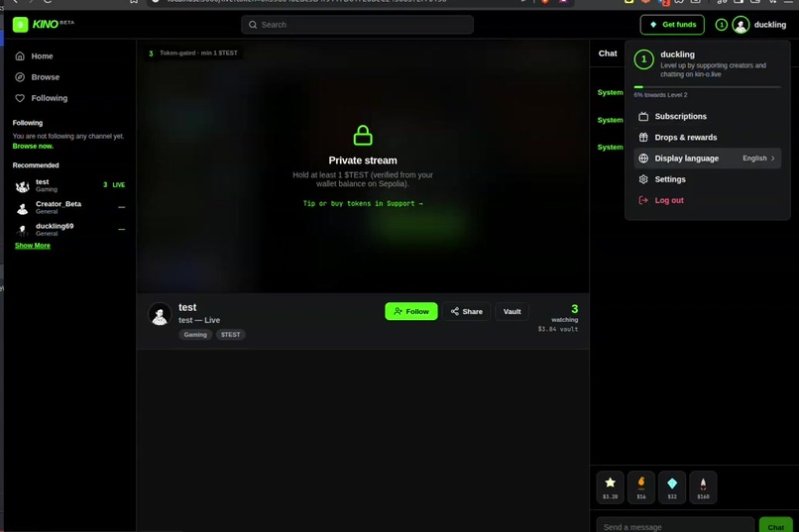
Task: Click the Get funds button
Action: (672, 25)
